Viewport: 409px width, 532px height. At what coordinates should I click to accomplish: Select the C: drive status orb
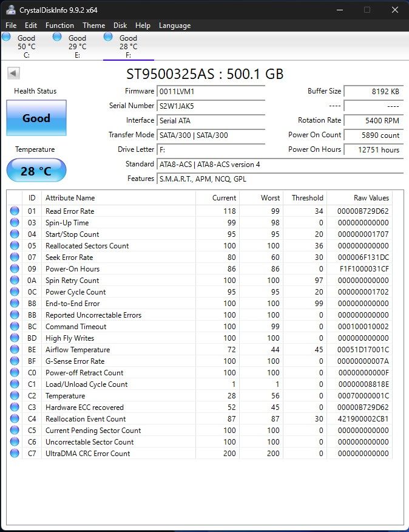click(6, 36)
